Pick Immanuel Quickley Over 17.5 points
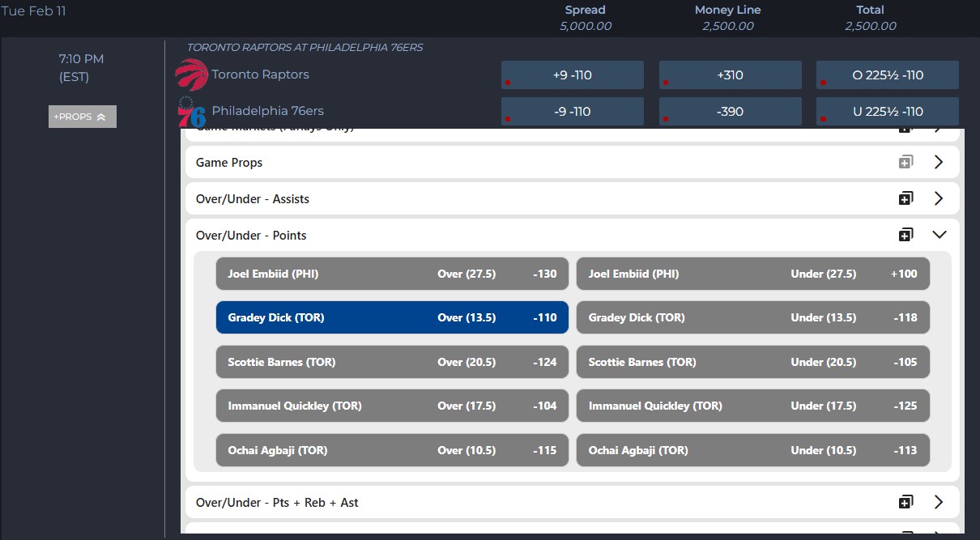 coord(392,406)
